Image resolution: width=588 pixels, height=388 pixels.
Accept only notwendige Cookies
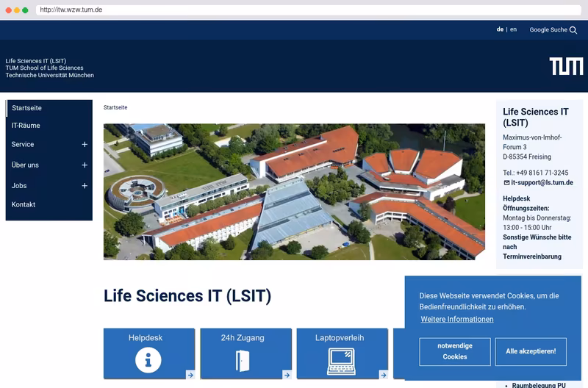(455, 352)
